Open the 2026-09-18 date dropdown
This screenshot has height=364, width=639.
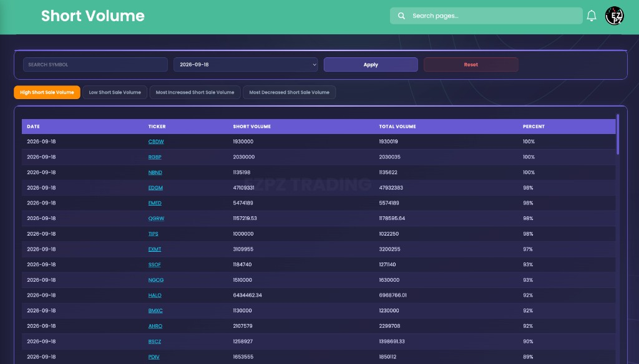(x=246, y=64)
